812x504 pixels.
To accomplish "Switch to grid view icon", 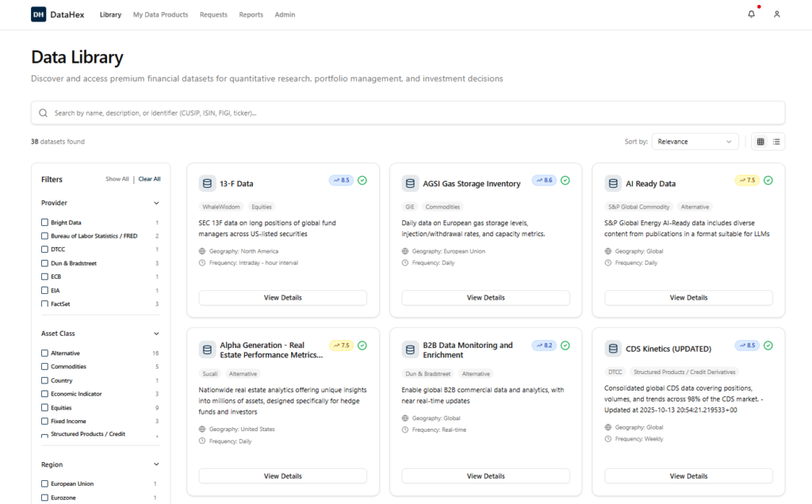I will pyautogui.click(x=760, y=142).
